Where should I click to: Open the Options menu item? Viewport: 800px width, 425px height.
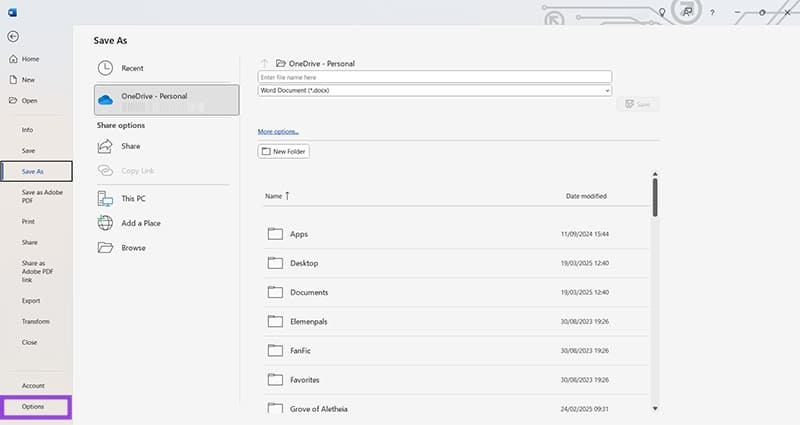point(35,407)
